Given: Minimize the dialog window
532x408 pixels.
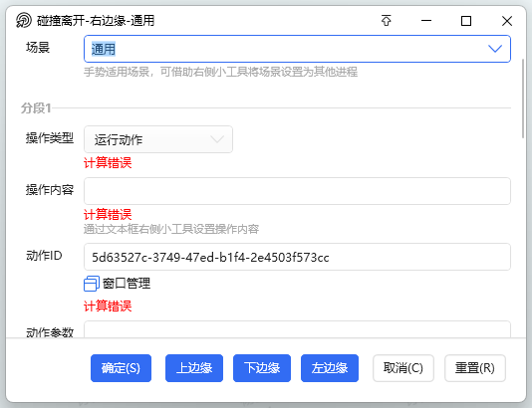Looking at the screenshot, I should (x=426, y=21).
